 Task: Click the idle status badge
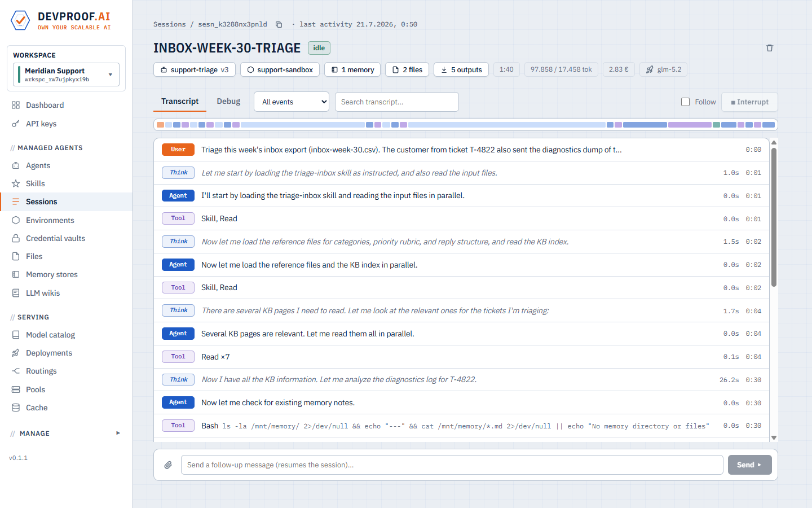click(x=319, y=48)
